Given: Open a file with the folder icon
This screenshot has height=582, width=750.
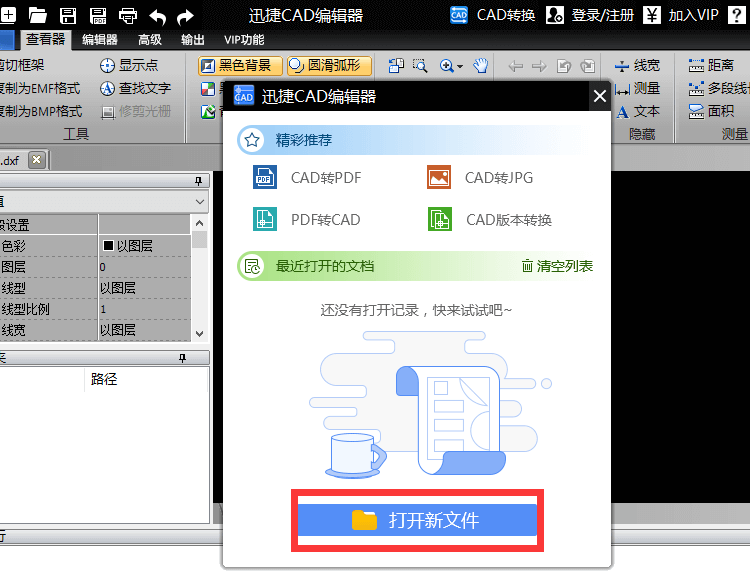Looking at the screenshot, I should pos(37,15).
